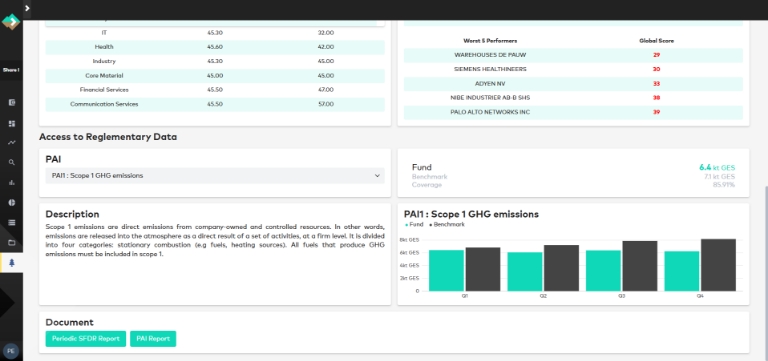The width and height of the screenshot is (768, 361).
Task: Click the Q4 Fund teal bar
Action: [x=681, y=271]
